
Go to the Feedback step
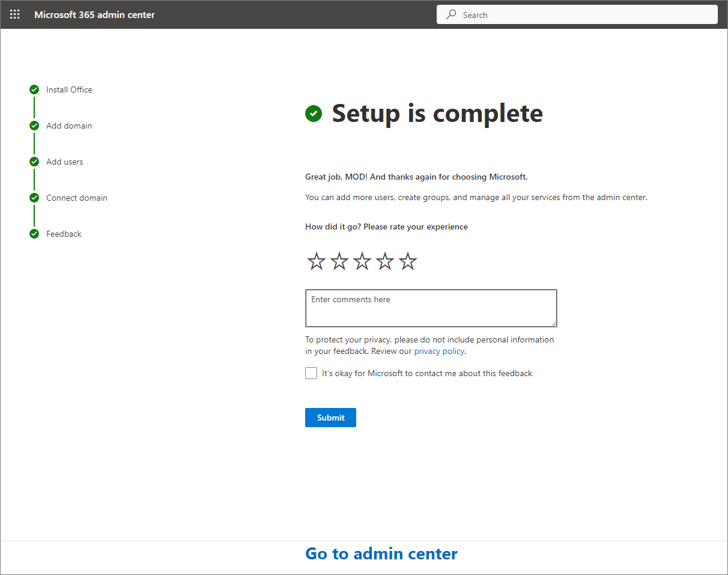click(64, 234)
